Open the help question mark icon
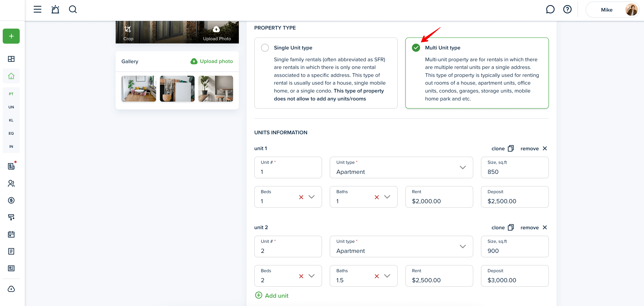This screenshot has width=644, height=306. point(567,9)
